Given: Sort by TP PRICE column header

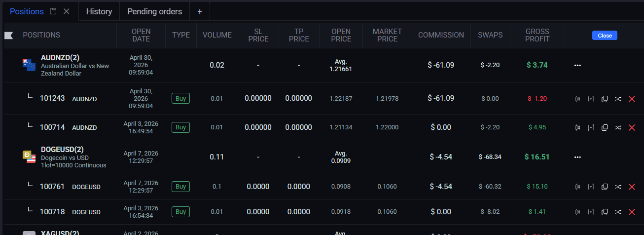Looking at the screenshot, I should tap(299, 35).
